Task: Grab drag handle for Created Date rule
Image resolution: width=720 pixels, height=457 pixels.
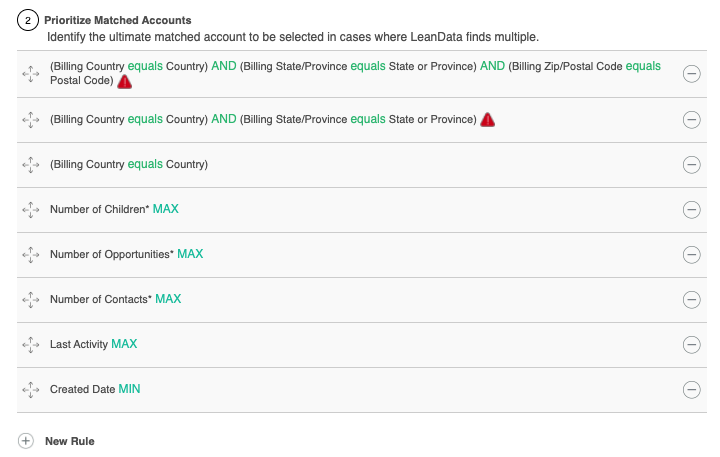Action: point(29,389)
